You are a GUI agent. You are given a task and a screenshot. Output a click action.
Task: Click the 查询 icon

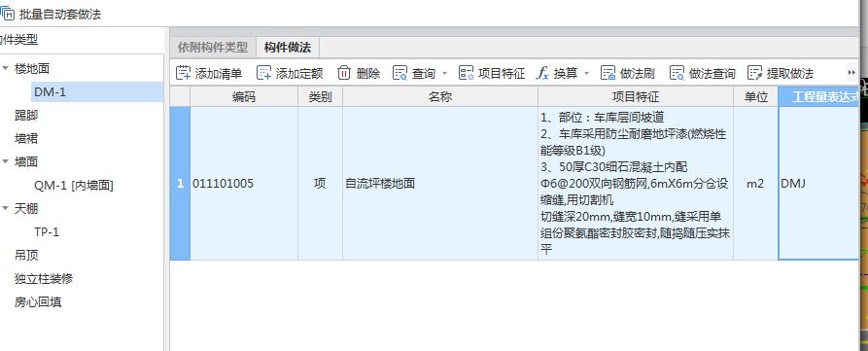(399, 73)
